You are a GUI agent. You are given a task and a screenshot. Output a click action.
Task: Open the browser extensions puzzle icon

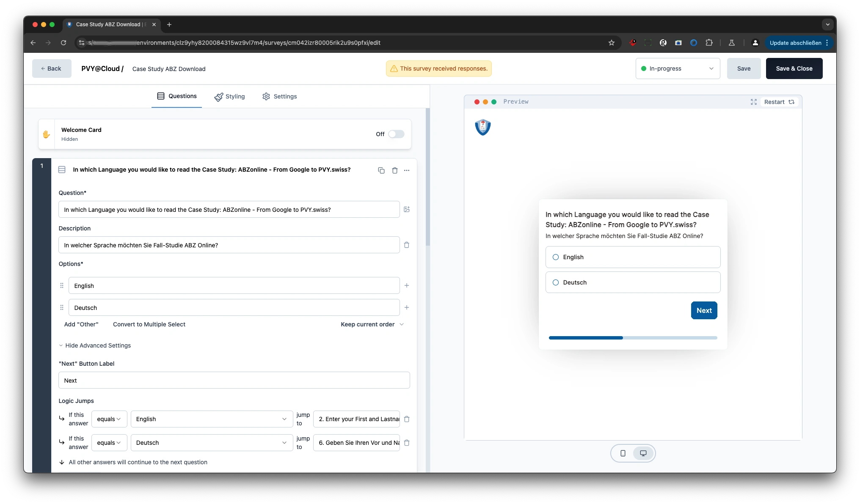click(x=709, y=43)
